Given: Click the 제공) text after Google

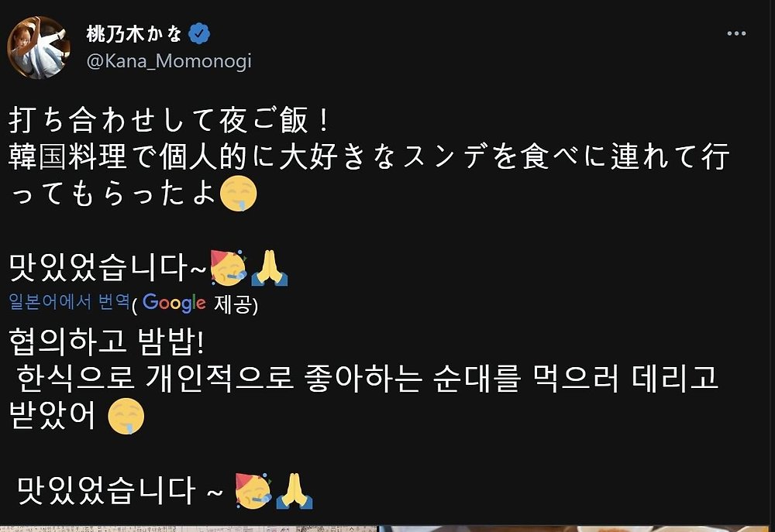Looking at the screenshot, I should 236,304.
